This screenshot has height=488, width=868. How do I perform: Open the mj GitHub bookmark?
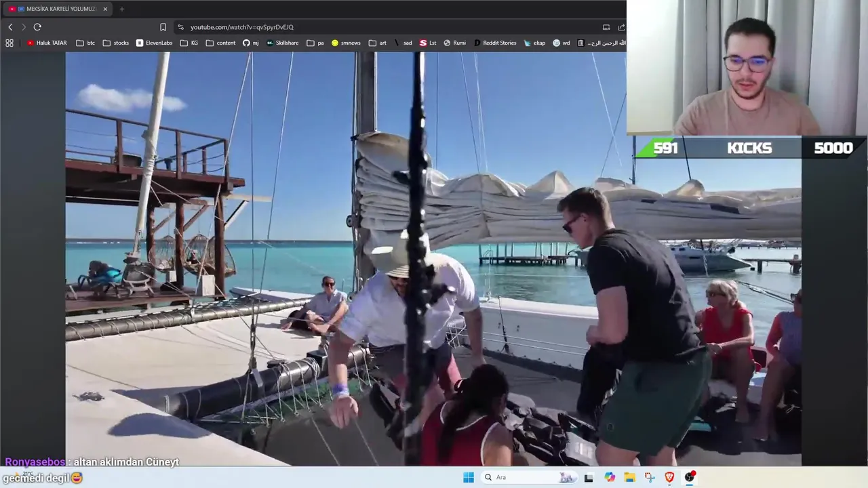pyautogui.click(x=251, y=43)
